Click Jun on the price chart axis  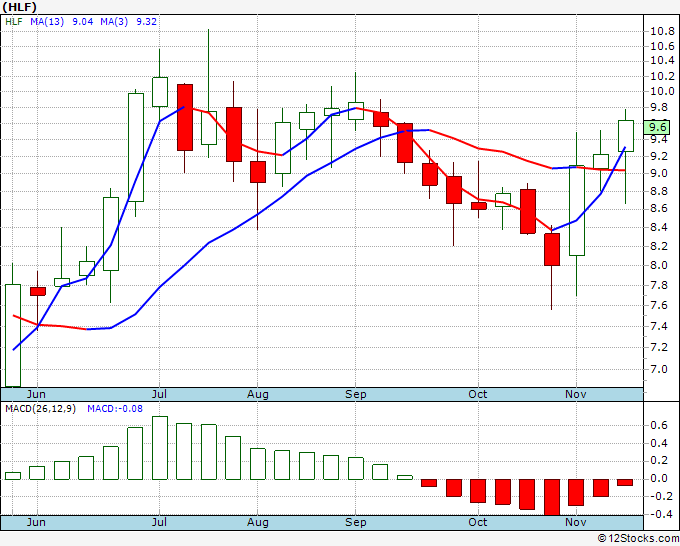(x=36, y=394)
